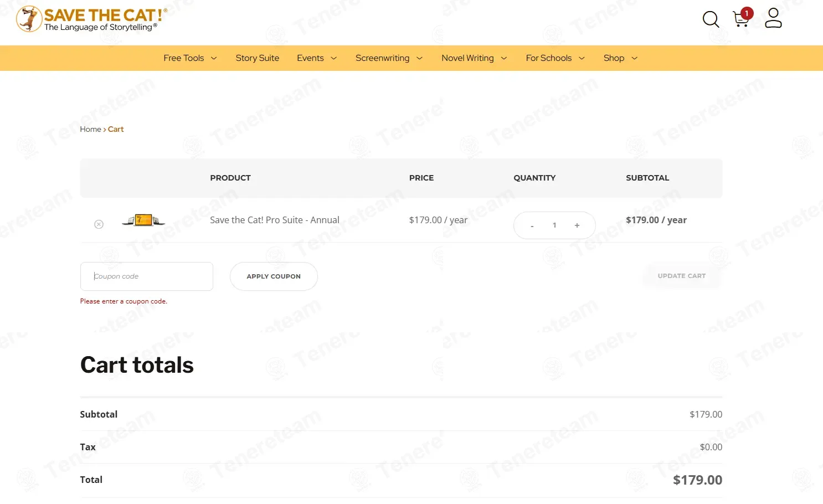Open the user account profile icon
The image size is (823, 504).
coord(773,18)
